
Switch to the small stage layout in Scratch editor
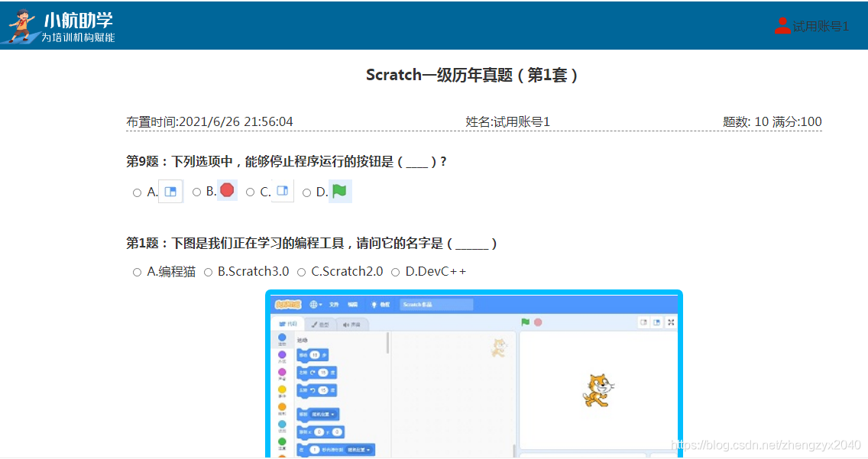coord(644,322)
